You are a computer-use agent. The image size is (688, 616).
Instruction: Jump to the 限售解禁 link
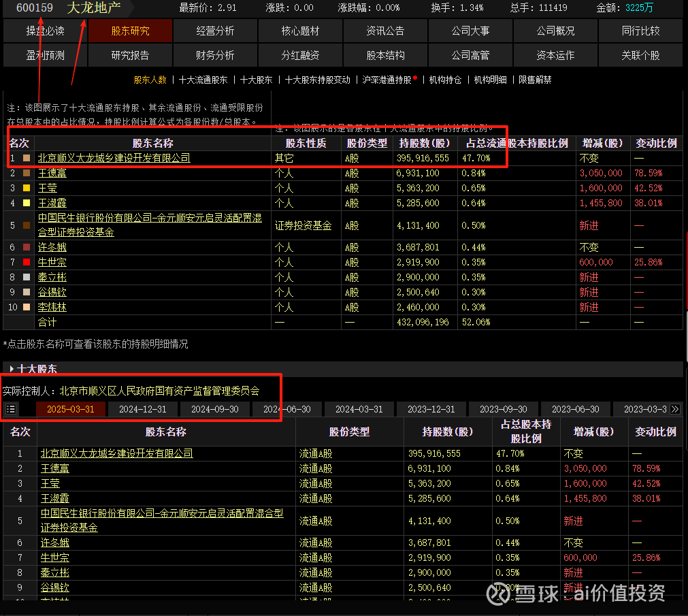[x=535, y=80]
